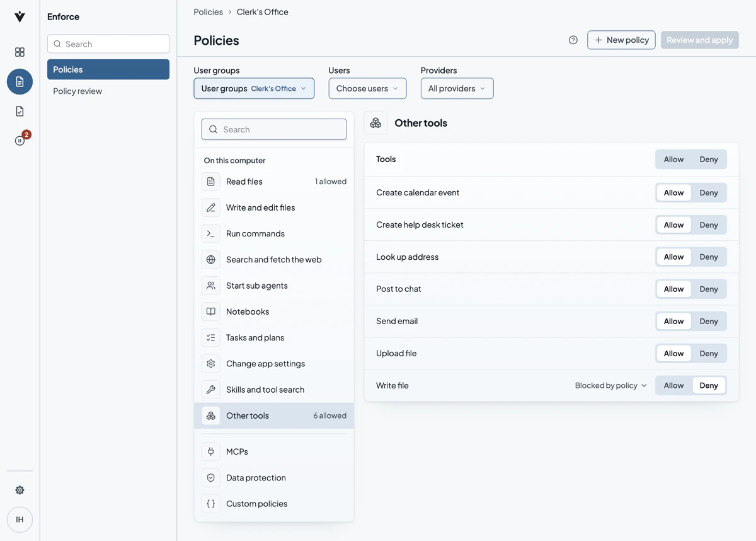756x541 pixels.
Task: Click the Run commands terminal icon
Action: [x=211, y=233]
